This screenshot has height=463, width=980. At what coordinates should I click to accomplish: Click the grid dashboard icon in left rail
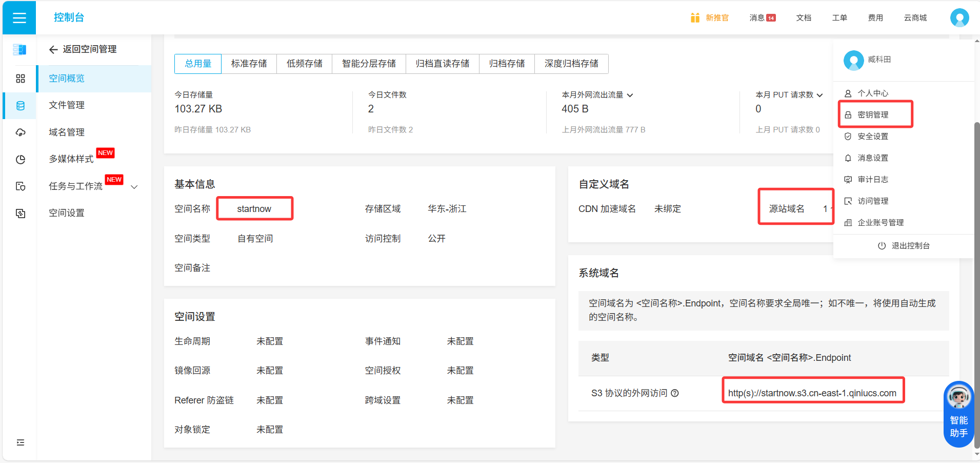click(x=21, y=79)
